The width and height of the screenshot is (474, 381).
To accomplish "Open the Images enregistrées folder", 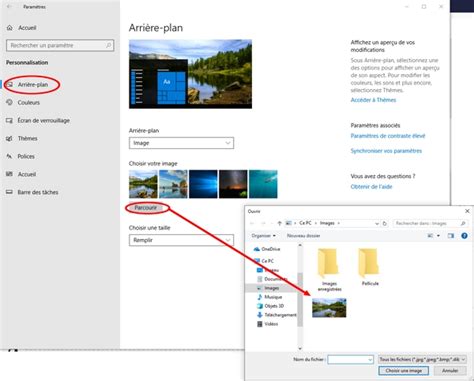I will click(x=329, y=270).
